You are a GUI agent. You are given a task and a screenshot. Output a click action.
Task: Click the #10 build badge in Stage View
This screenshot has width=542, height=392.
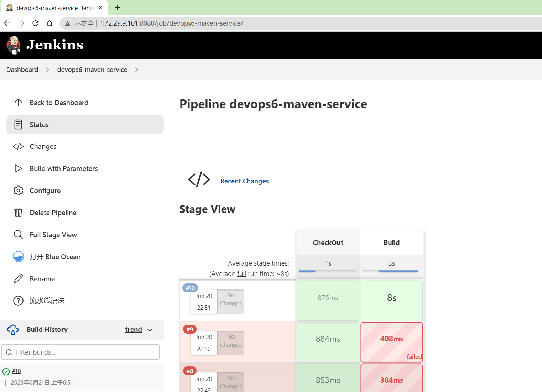pos(190,288)
